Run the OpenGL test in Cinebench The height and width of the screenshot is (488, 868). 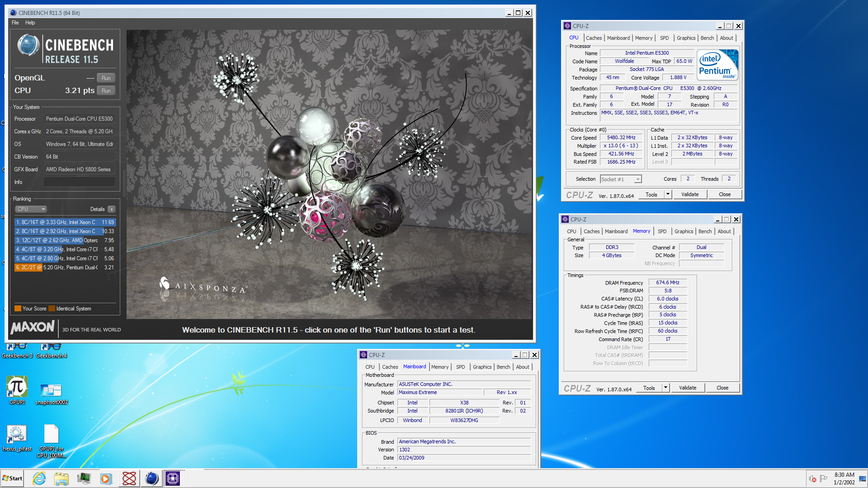[106, 78]
